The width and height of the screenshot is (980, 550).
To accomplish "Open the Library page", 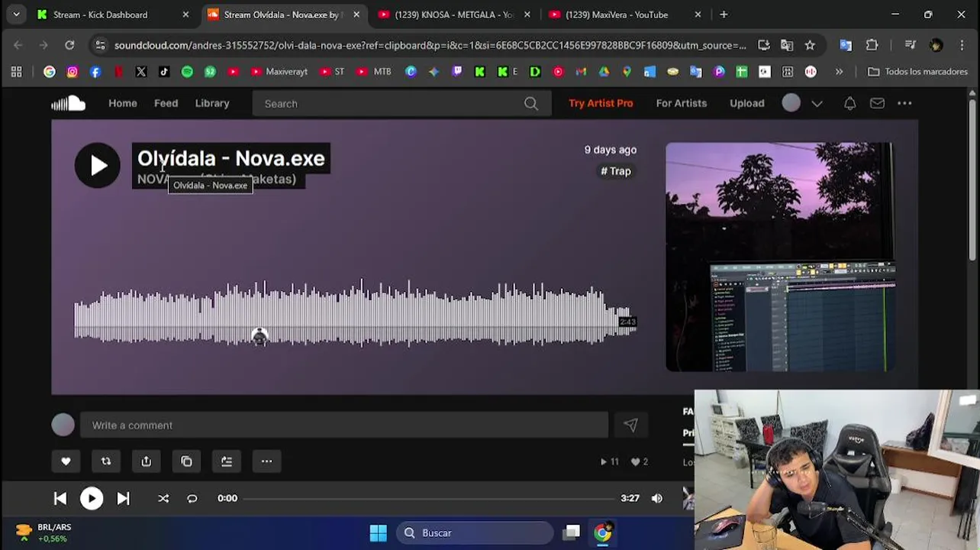I will [212, 103].
